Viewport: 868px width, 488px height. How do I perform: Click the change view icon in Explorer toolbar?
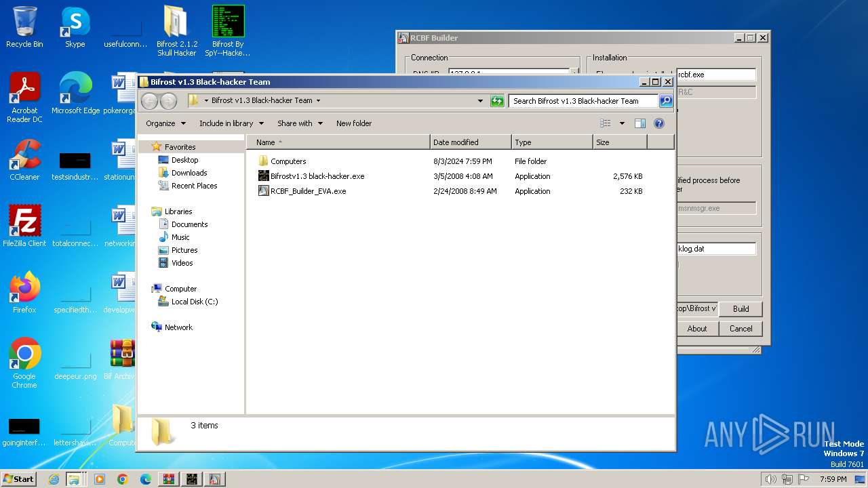606,123
